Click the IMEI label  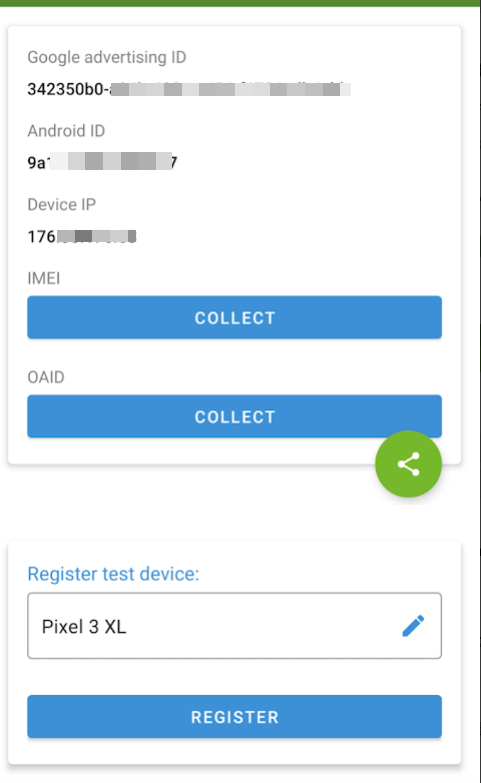[44, 278]
